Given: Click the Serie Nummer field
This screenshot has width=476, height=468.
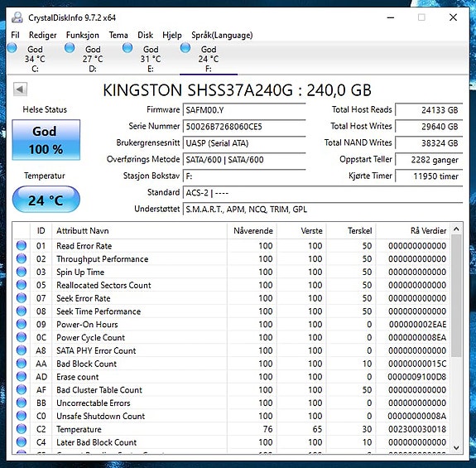Looking at the screenshot, I should click(x=244, y=127).
